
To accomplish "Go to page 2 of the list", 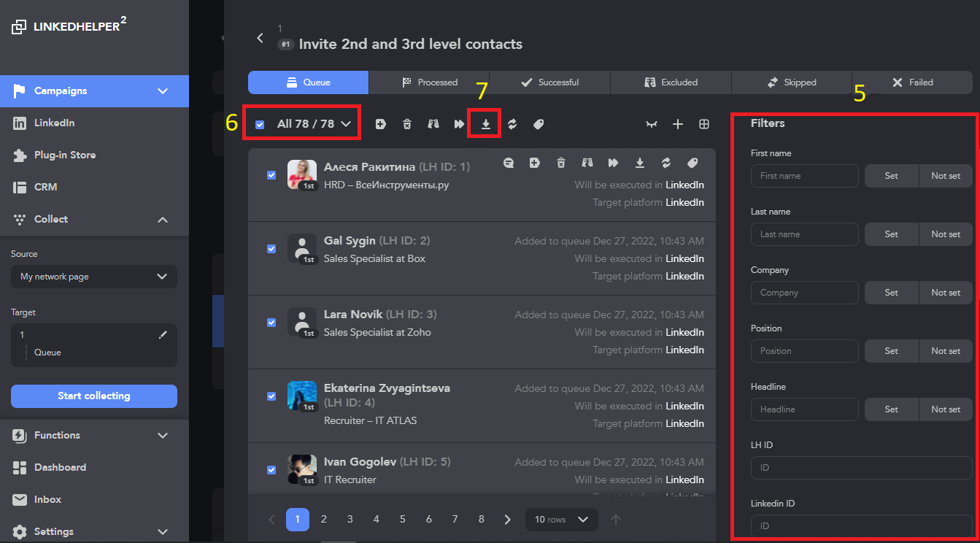I will [x=324, y=520].
